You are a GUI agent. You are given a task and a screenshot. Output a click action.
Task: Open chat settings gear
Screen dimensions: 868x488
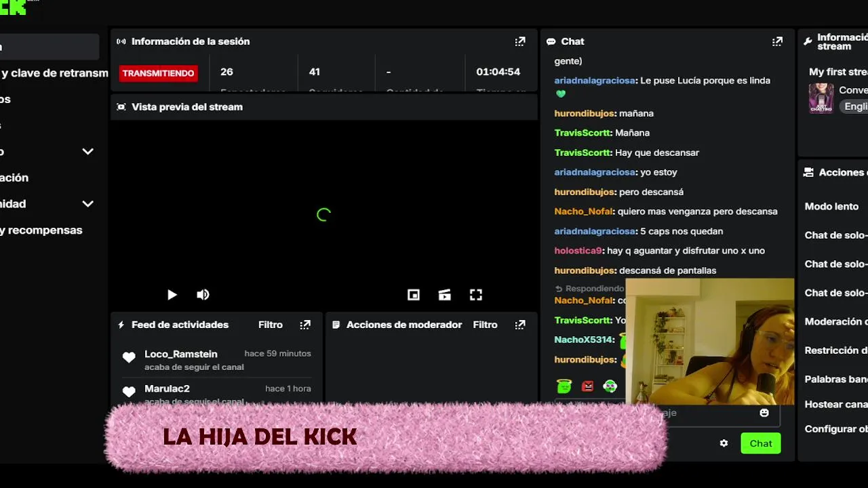click(x=724, y=443)
